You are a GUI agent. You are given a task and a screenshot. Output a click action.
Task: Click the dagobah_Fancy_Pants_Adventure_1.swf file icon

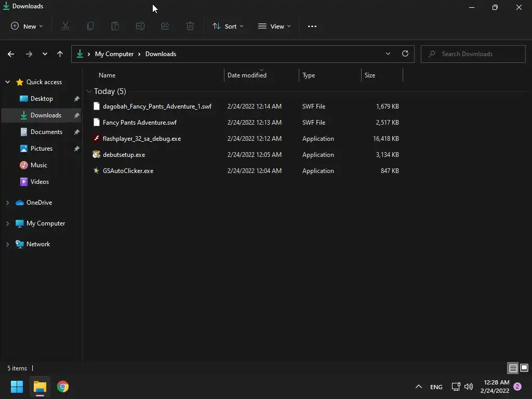[96, 106]
